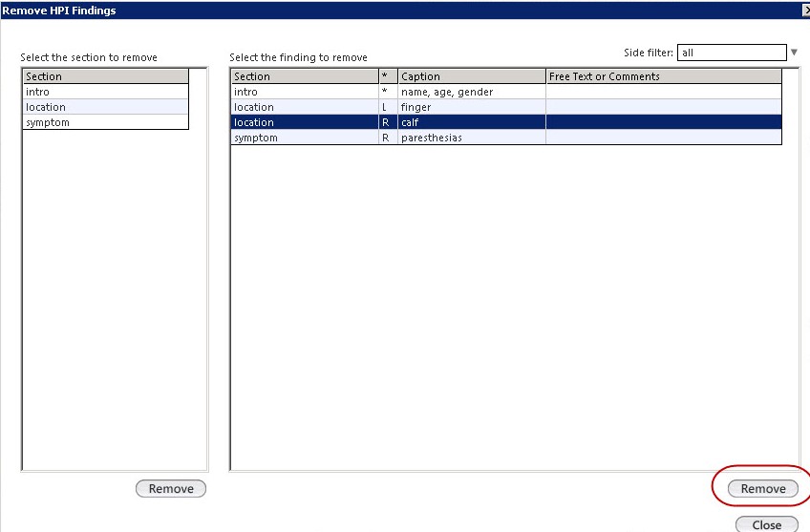This screenshot has height=532, width=810.
Task: Click 'intro' cell in findings table
Action: tap(305, 92)
